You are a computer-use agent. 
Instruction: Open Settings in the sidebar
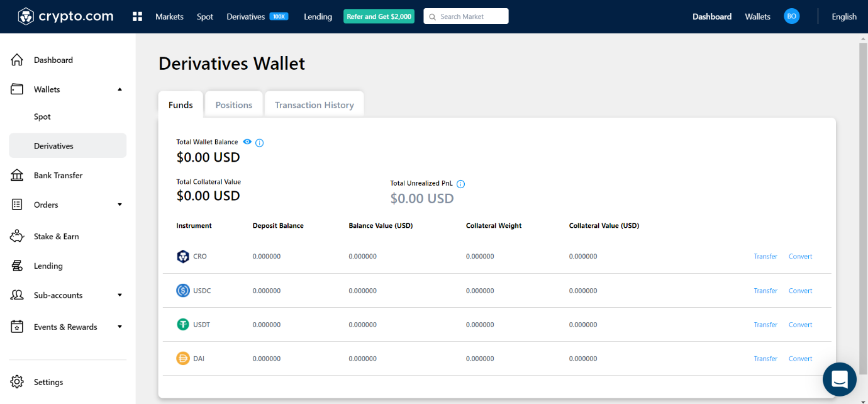pos(48,382)
